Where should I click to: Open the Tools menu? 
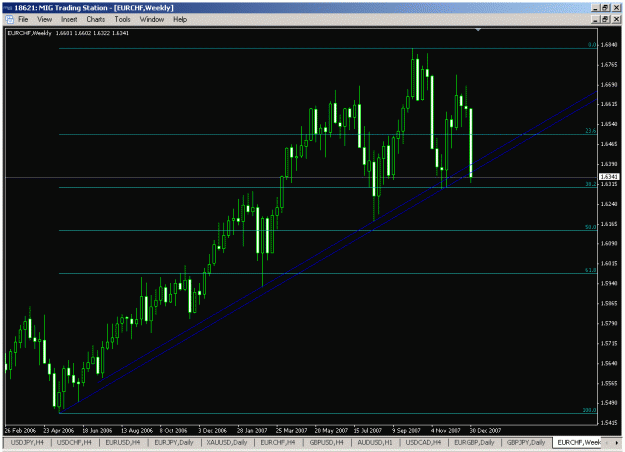(x=122, y=20)
